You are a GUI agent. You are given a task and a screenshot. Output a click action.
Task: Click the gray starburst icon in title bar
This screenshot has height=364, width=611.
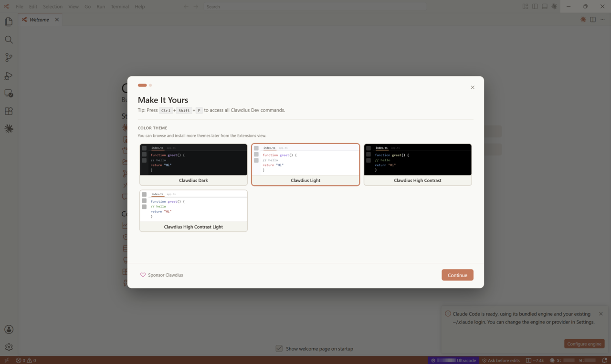pyautogui.click(x=554, y=6)
